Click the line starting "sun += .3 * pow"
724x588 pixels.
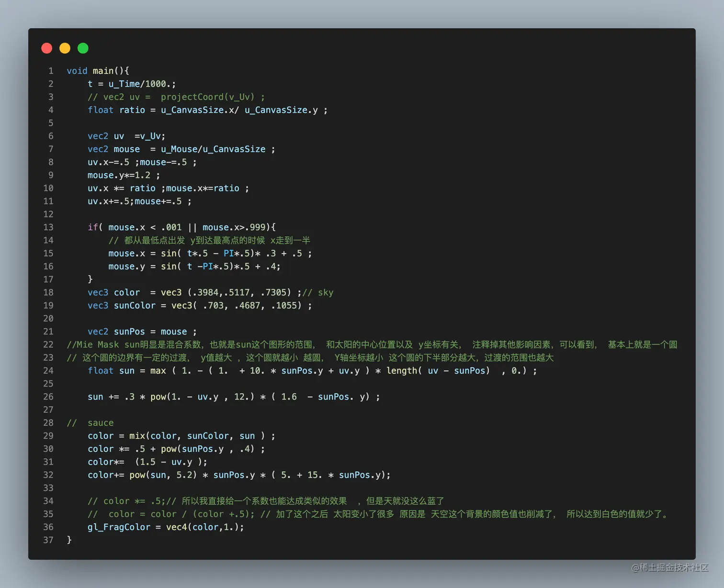point(234,397)
